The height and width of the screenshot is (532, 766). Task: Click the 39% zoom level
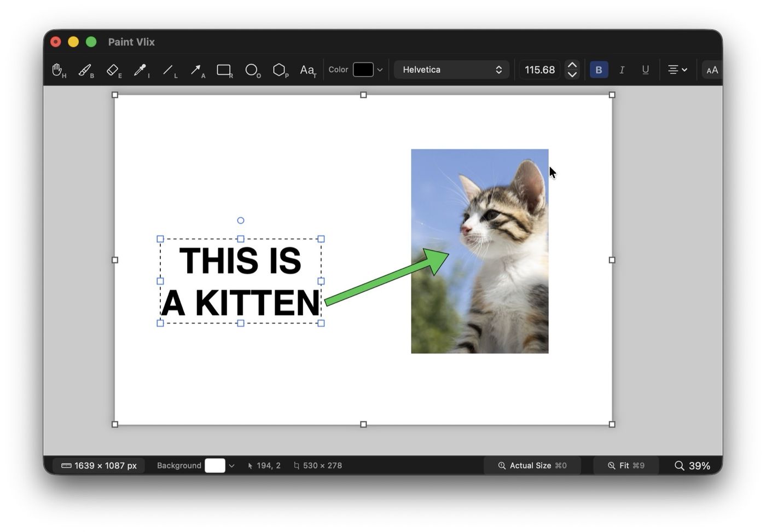coord(692,466)
